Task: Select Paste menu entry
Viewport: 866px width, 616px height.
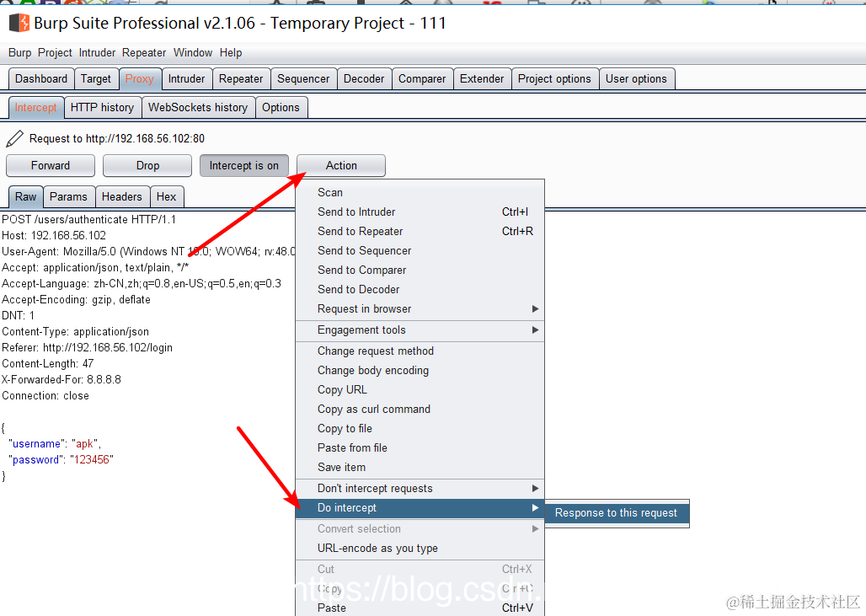Action: click(420, 608)
